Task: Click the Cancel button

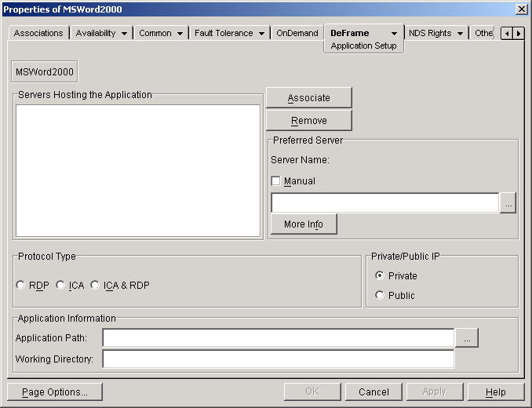Action: pos(373,392)
